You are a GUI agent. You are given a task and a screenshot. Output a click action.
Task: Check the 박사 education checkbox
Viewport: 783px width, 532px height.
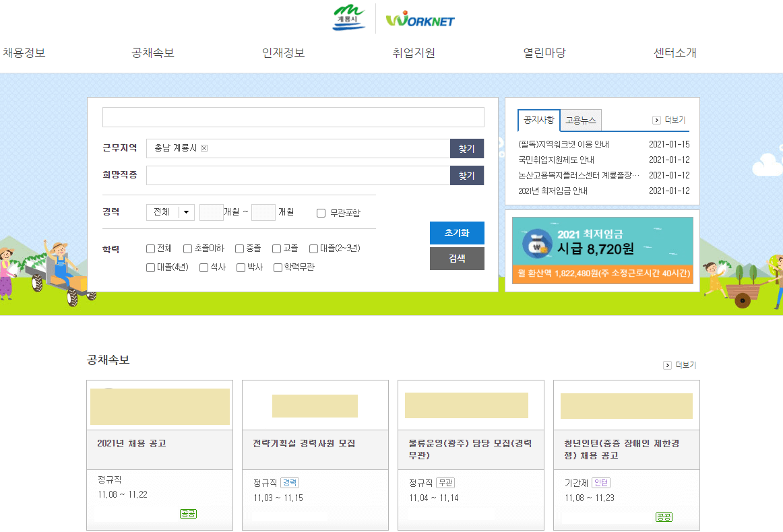point(240,267)
